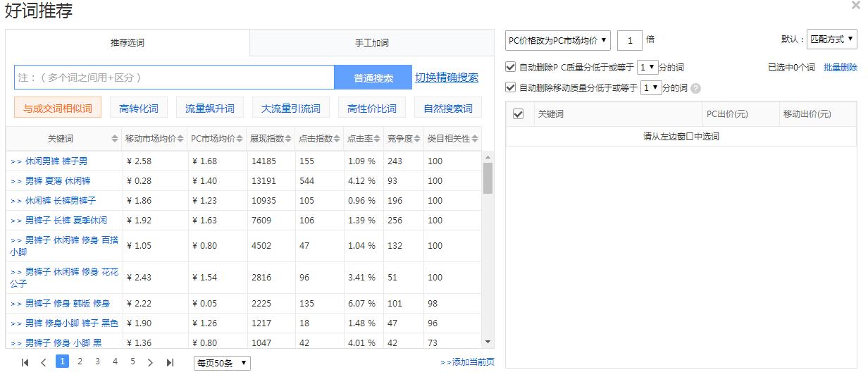Viewport: 868px width, 377px height.
Task: Sort by 点击率 column sort arrows
Action: 378,139
